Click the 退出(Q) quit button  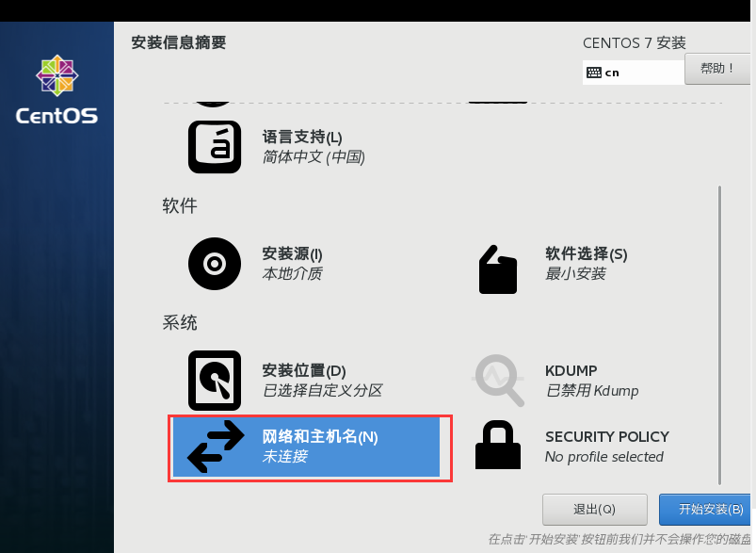[594, 509]
